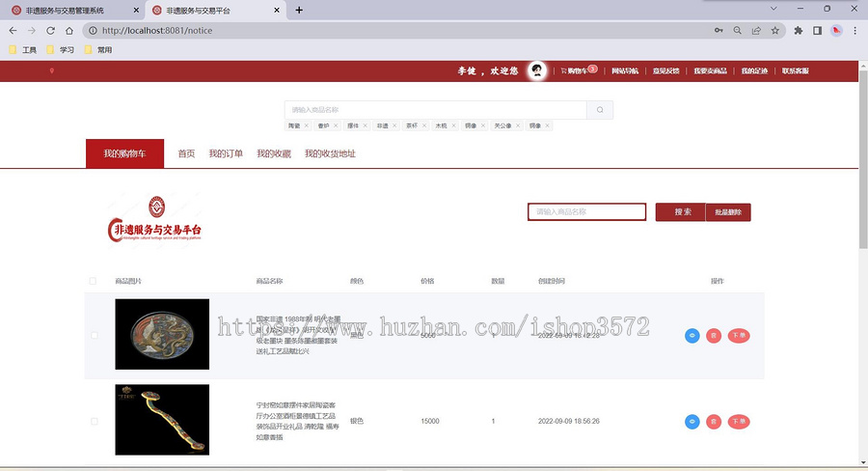Focus the cart search field with red border
The image size is (868, 471).
coord(586,211)
